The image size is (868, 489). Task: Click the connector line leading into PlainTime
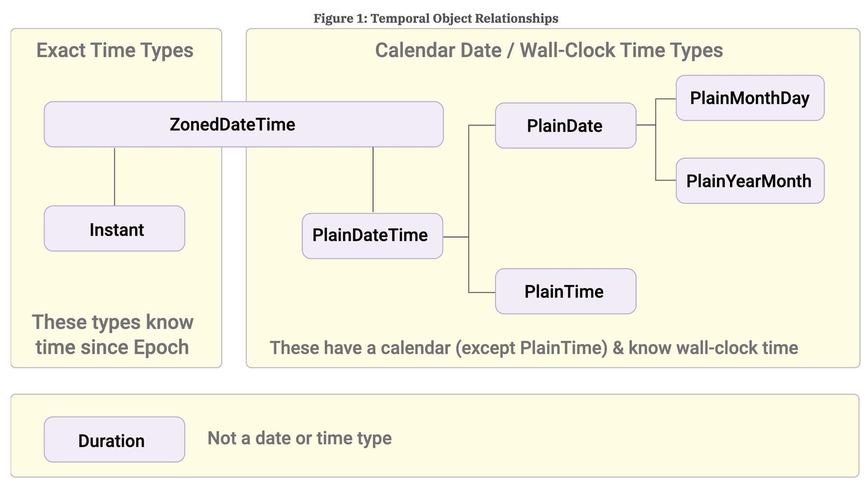point(482,293)
